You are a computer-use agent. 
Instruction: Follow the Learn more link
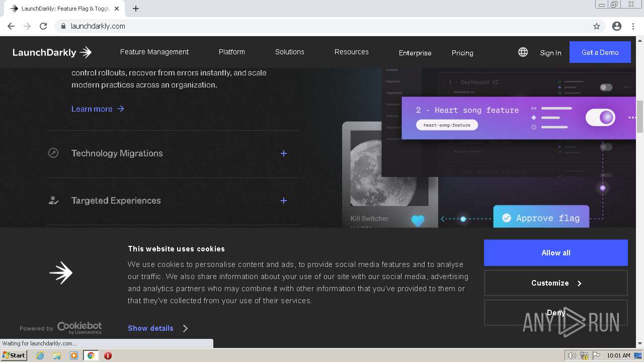click(98, 109)
